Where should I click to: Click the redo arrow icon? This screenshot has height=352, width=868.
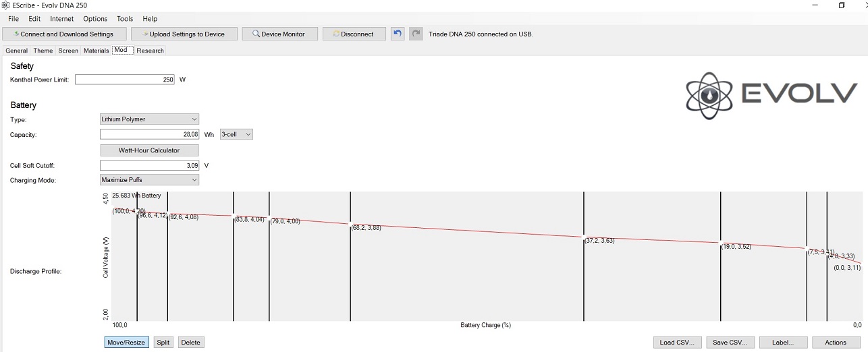tap(416, 34)
